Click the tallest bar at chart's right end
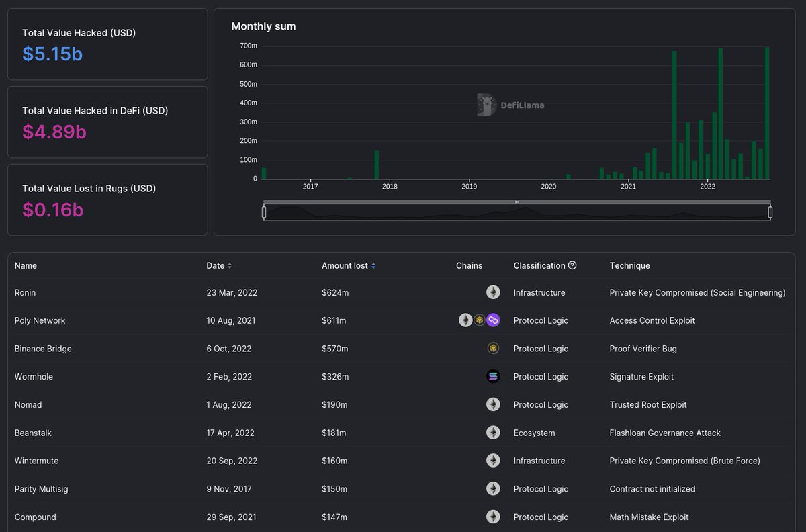Viewport: 806px width, 532px height. (x=766, y=113)
